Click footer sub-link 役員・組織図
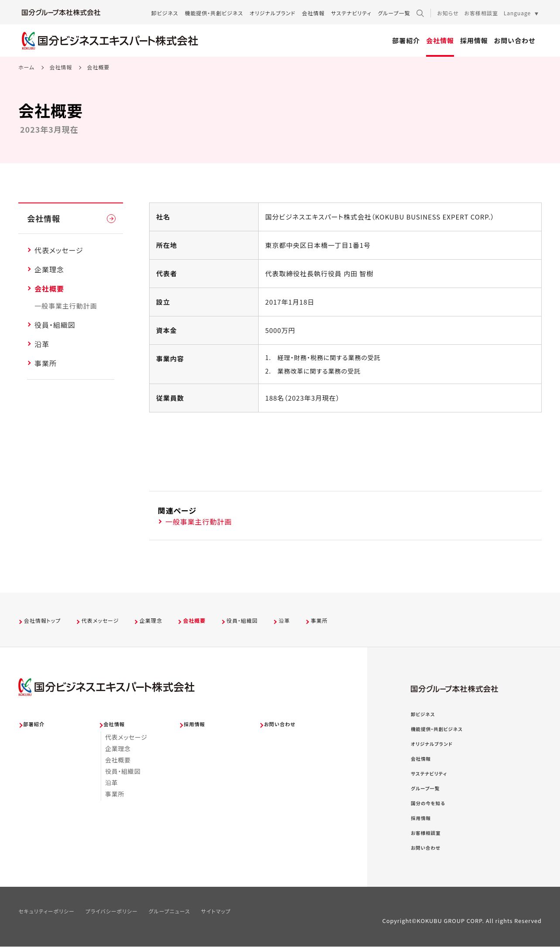The image size is (560, 947). (123, 772)
